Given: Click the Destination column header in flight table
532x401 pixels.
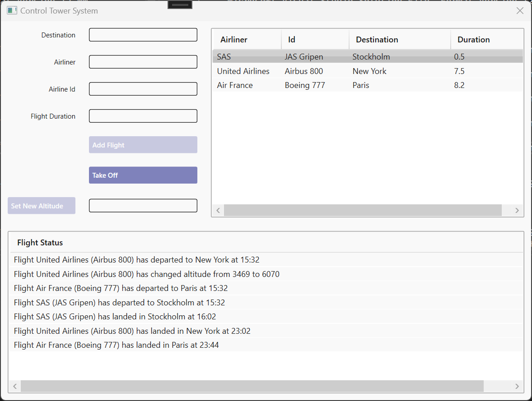Looking at the screenshot, I should 400,40.
